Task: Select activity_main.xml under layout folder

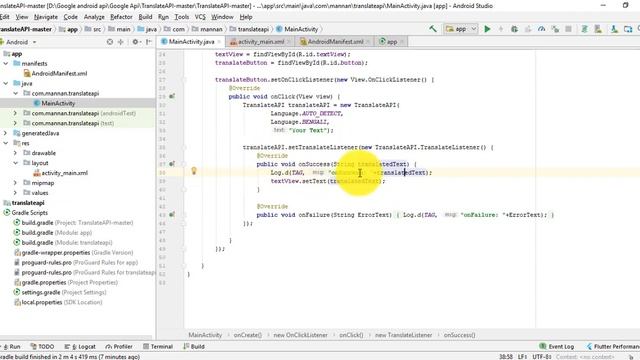Action: [64, 173]
